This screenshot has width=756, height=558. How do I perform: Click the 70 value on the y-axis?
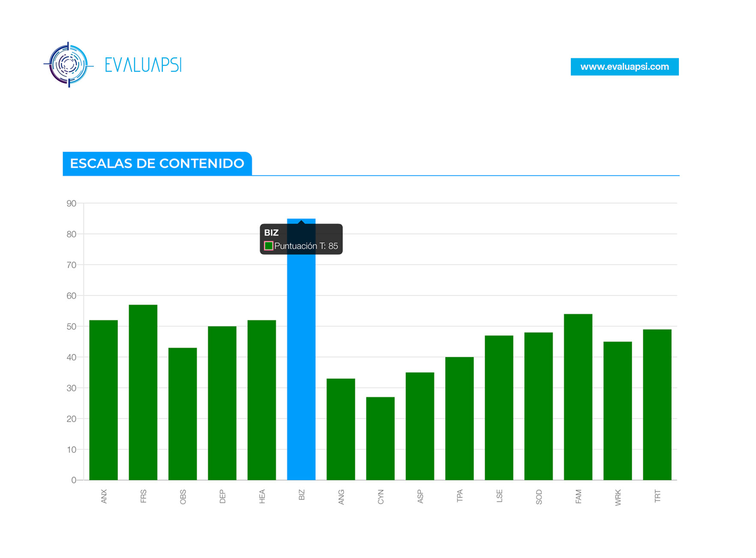pyautogui.click(x=71, y=265)
